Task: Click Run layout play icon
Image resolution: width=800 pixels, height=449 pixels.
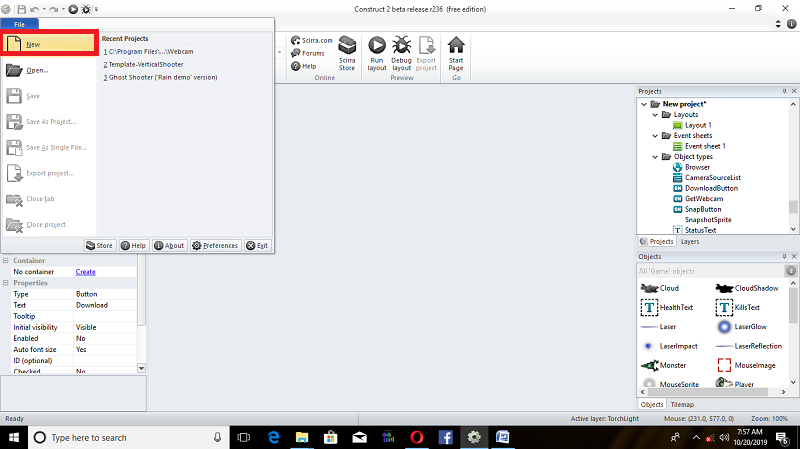Action: point(377,53)
